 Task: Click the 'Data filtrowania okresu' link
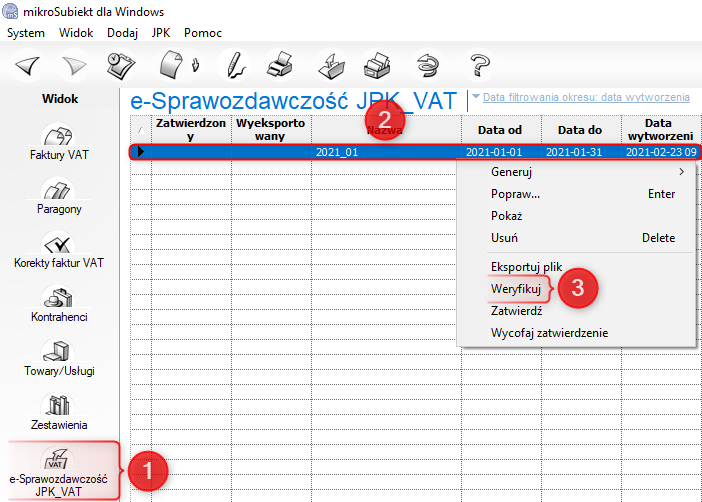586,97
